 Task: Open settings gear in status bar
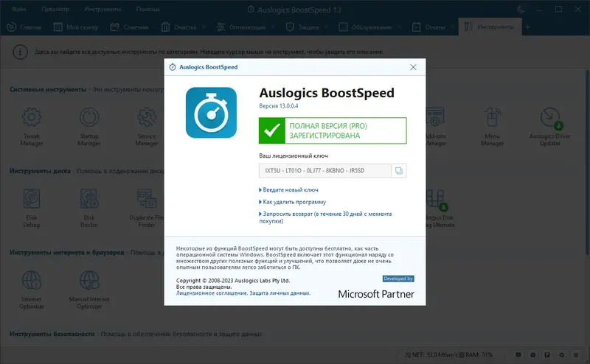click(561, 354)
